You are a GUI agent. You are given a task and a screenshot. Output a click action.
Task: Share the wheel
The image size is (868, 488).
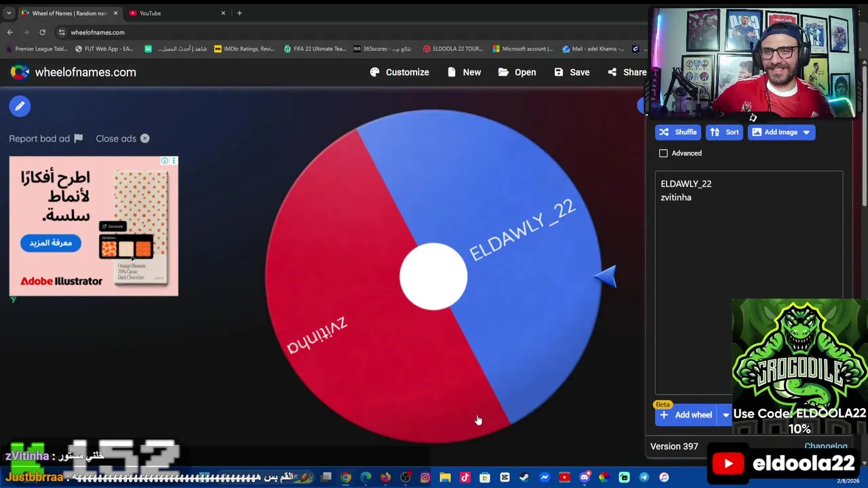tap(627, 72)
